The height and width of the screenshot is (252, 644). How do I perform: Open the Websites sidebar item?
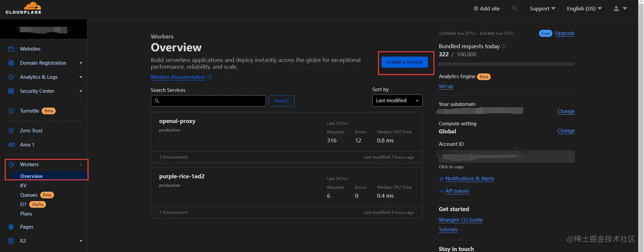[x=30, y=49]
